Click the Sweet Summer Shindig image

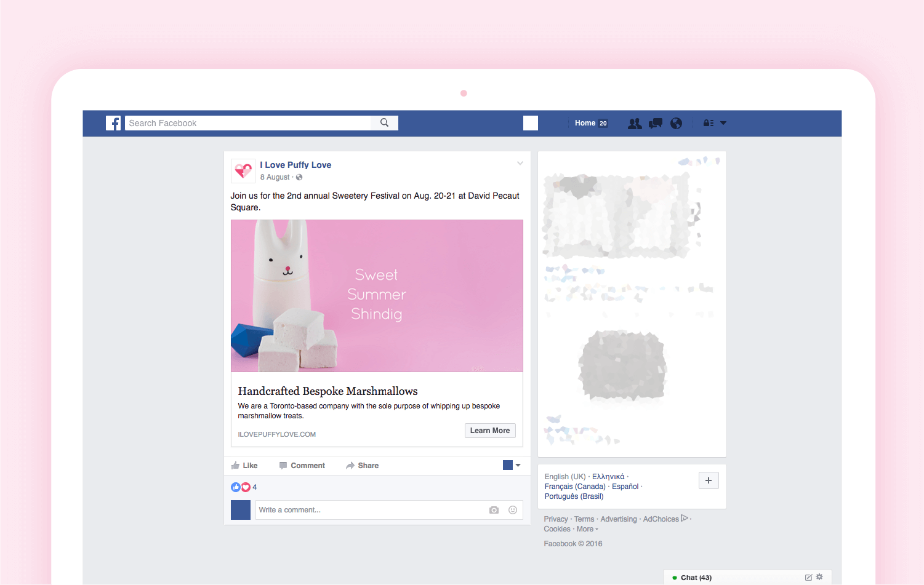[377, 296]
